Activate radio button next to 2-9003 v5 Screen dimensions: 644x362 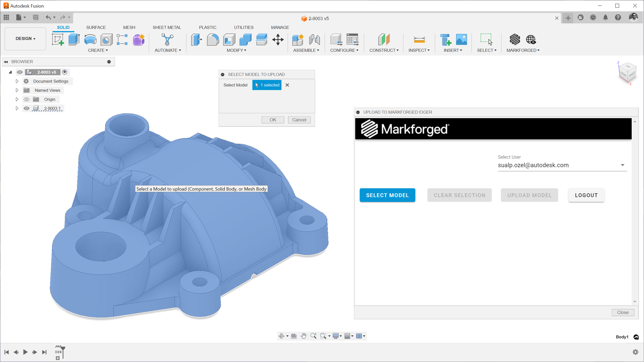pos(65,72)
